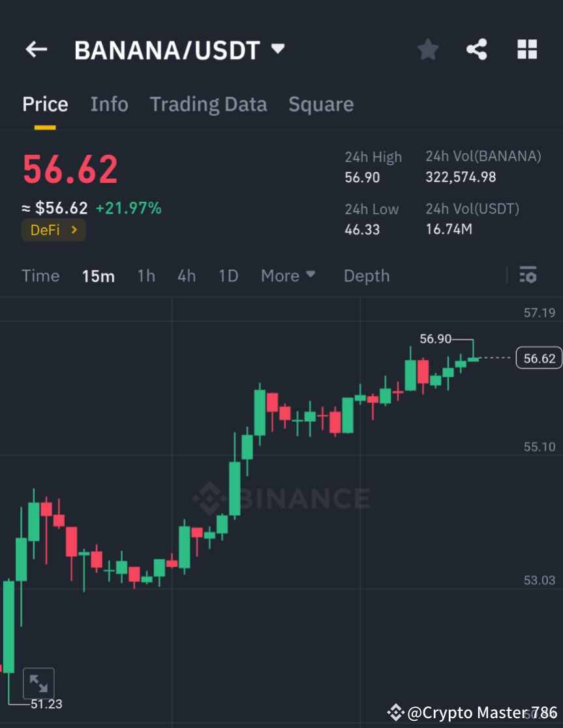Tap the 56.62 last price label on the chart
The height and width of the screenshot is (728, 563).
click(x=538, y=358)
